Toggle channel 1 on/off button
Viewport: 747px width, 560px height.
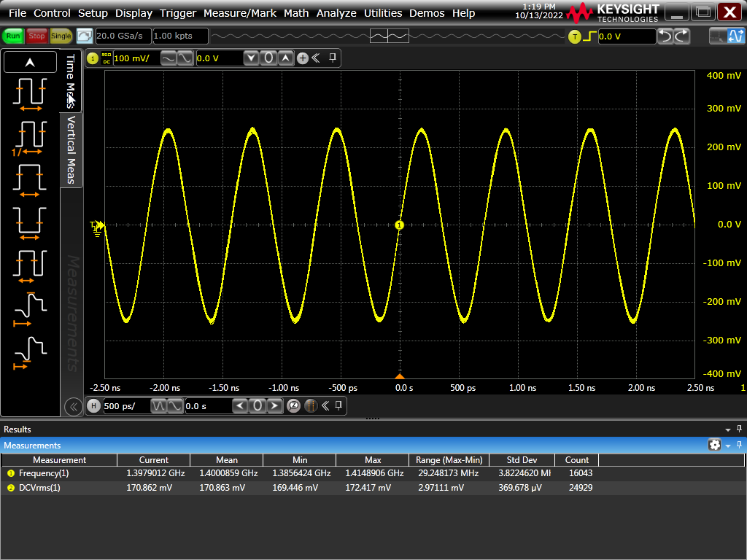(x=93, y=58)
